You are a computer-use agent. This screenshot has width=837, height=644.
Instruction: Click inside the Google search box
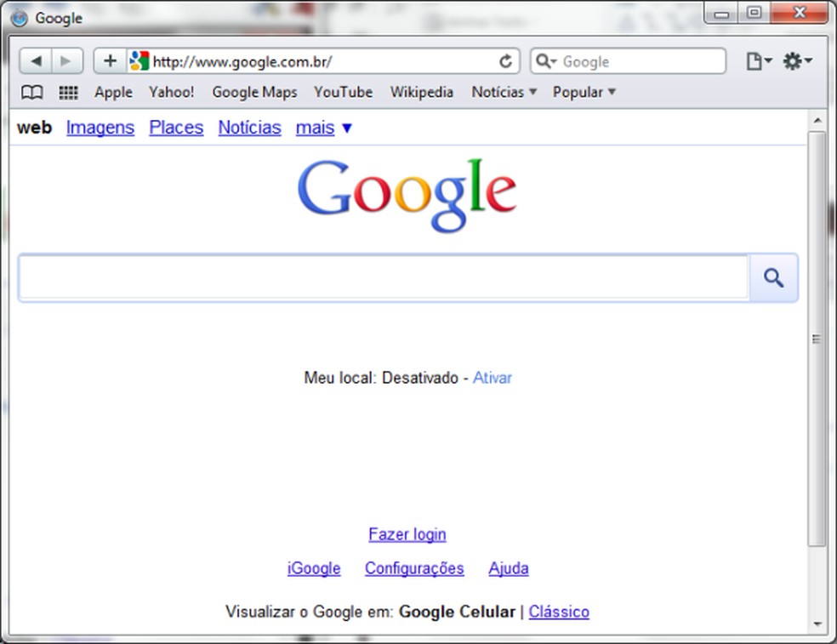[383, 277]
